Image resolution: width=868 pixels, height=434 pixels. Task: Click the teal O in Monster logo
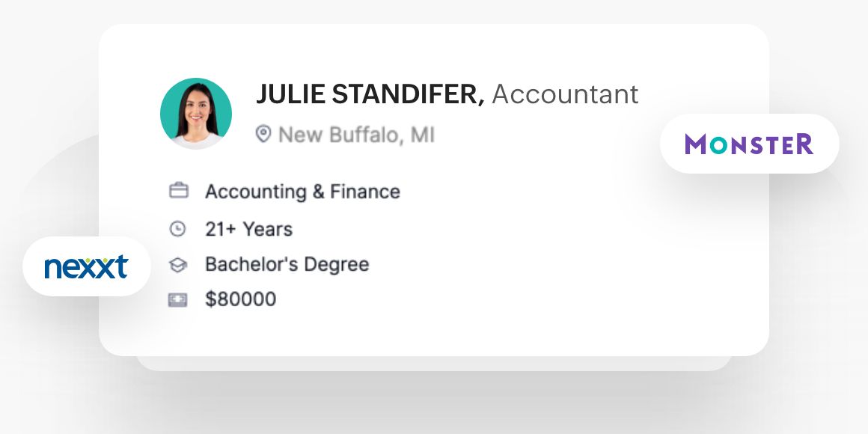coord(719,144)
